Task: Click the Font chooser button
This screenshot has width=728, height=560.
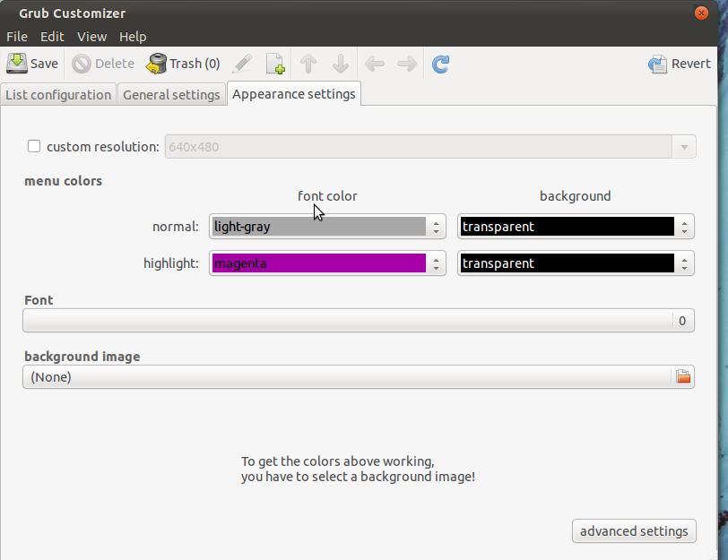Action: pyautogui.click(x=359, y=321)
